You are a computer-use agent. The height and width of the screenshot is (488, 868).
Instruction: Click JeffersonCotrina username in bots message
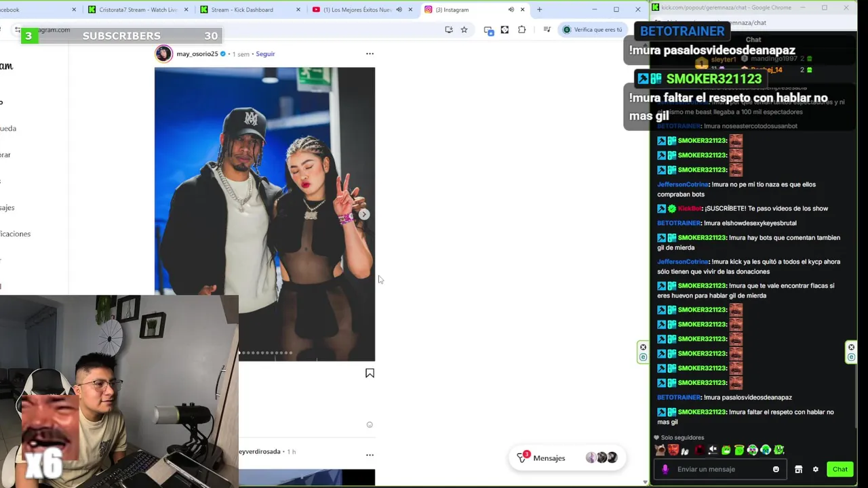683,184
